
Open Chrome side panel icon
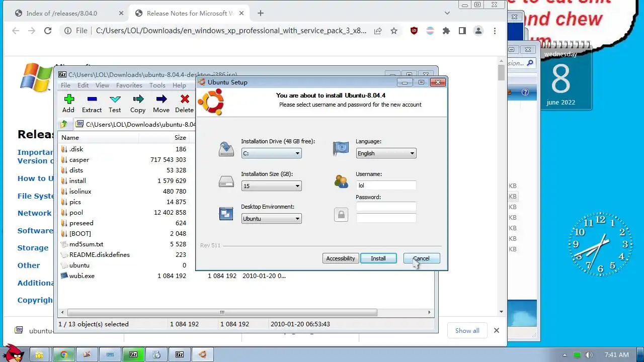pos(462,31)
